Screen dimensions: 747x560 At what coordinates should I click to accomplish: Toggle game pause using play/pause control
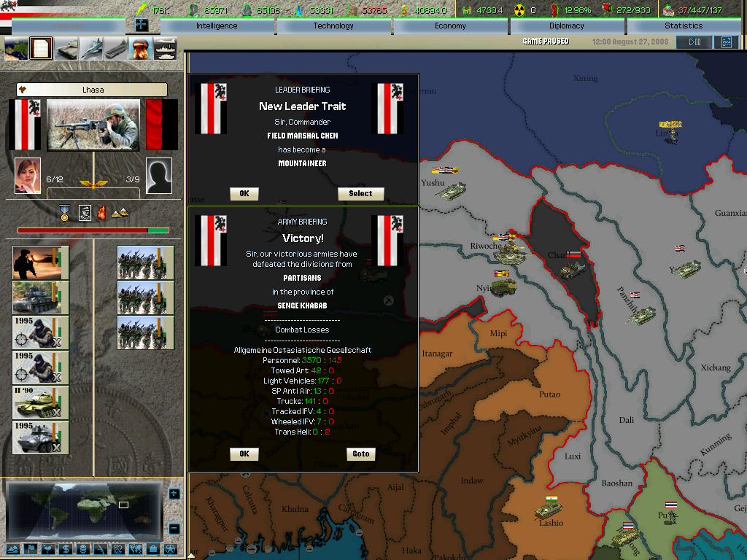point(693,42)
